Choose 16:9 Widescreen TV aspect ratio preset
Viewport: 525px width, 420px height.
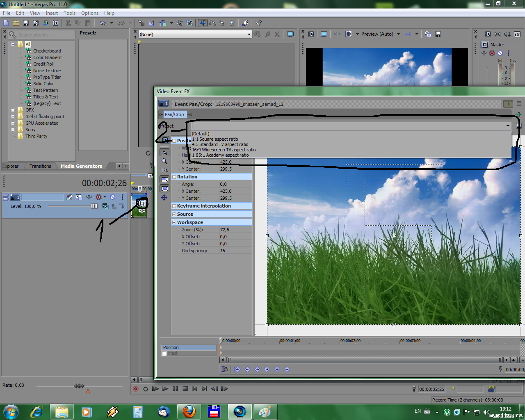(224, 150)
